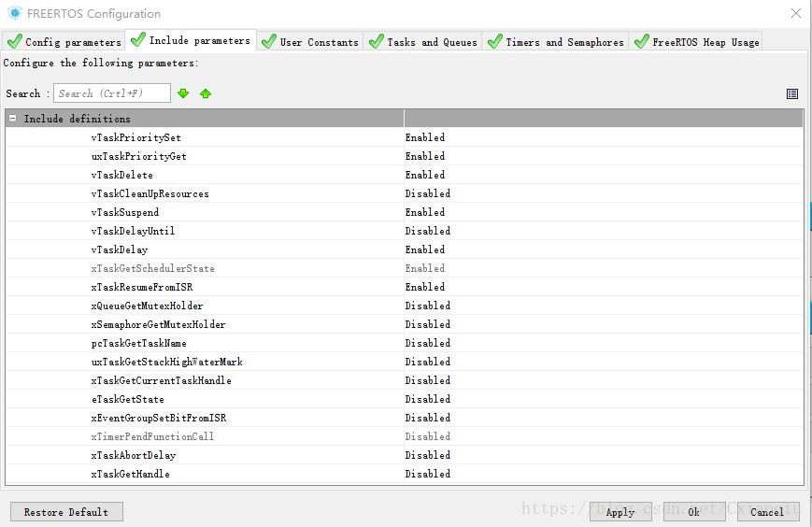The width and height of the screenshot is (812, 527).
Task: Set vTaskDelayUntil Disabled value
Action: pos(604,231)
